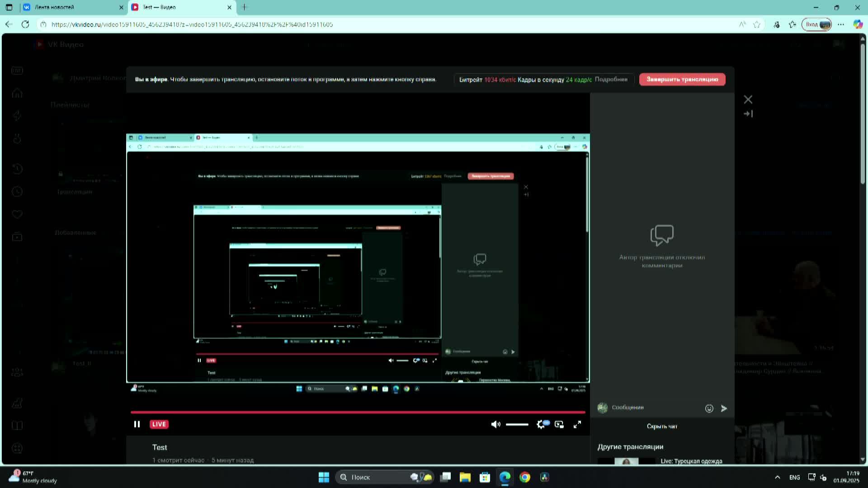868x488 pixels.
Task: Open a new browser tab
Action: tap(245, 7)
